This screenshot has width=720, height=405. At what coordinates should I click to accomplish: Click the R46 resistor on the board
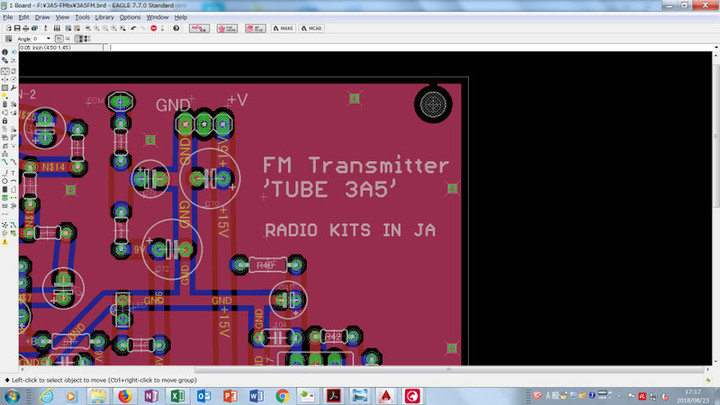(265, 265)
